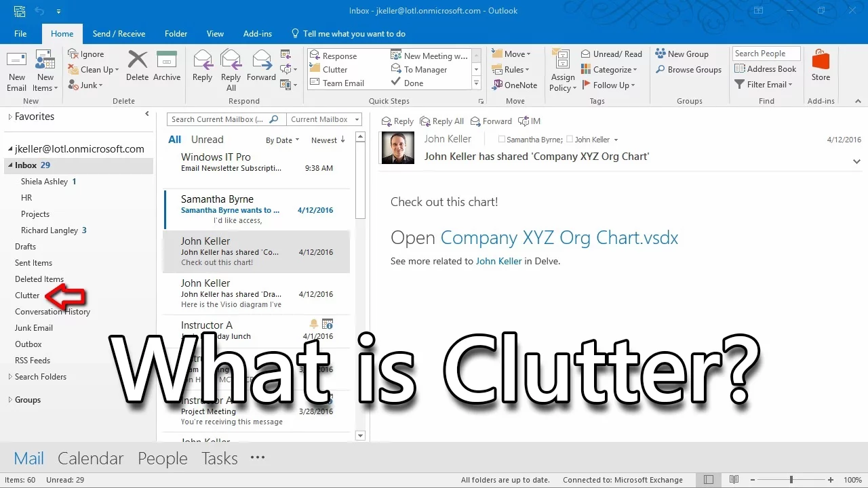Open the Company XYZ Org Chart.vsdx link
The height and width of the screenshot is (488, 868).
pyautogui.click(x=557, y=238)
